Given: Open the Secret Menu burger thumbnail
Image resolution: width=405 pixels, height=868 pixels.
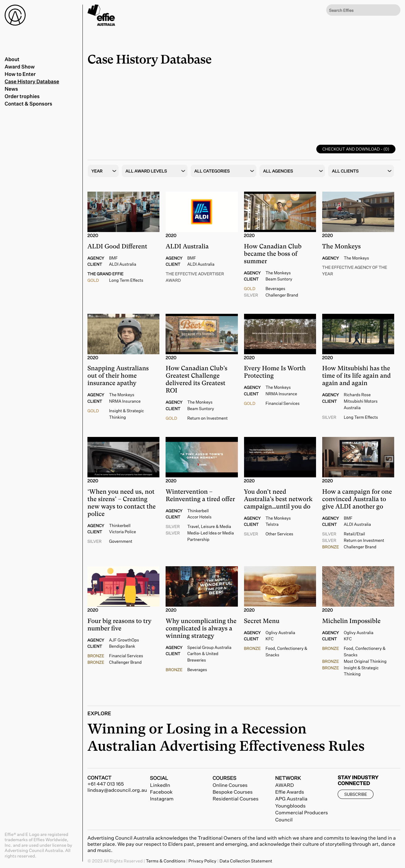Looking at the screenshot, I should (x=280, y=586).
